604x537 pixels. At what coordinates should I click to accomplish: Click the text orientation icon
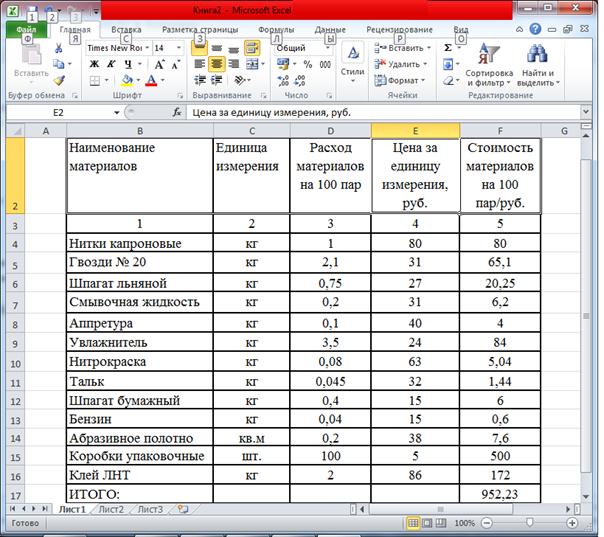[240, 80]
